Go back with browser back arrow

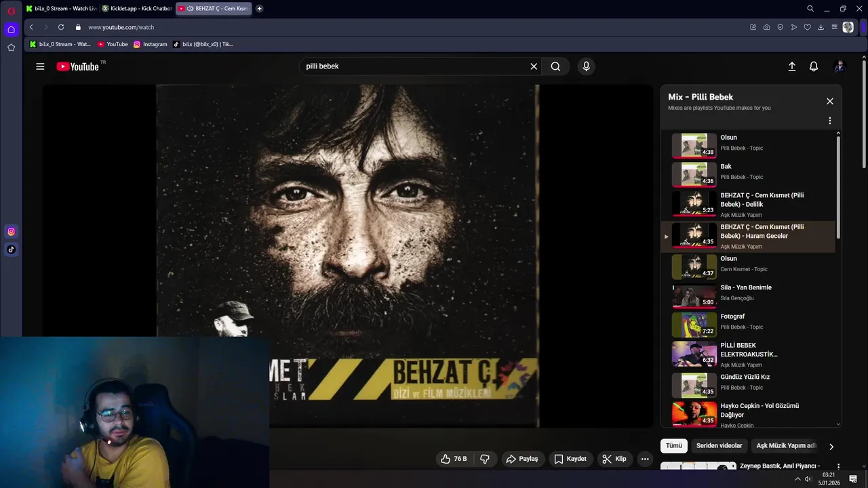point(31,27)
